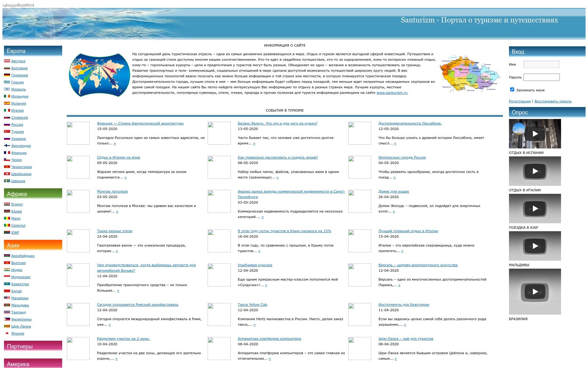Image resolution: width=588 pixels, height=368 pixels.
Task: Play the Бразилия video
Action: (x=535, y=292)
